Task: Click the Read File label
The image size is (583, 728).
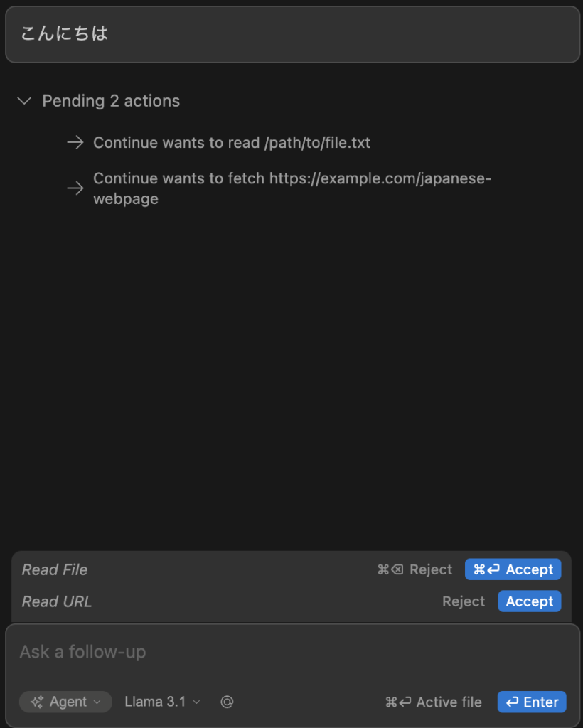Action: tap(55, 569)
